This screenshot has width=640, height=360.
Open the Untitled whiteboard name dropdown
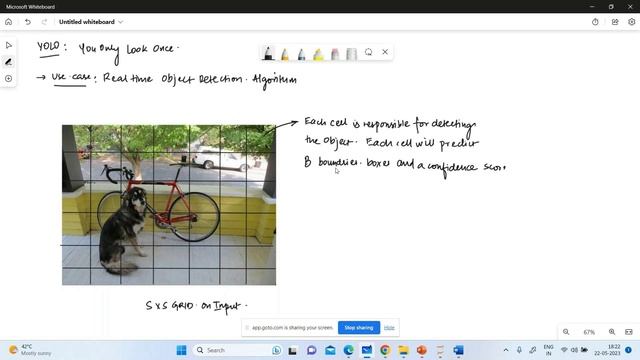coord(120,22)
